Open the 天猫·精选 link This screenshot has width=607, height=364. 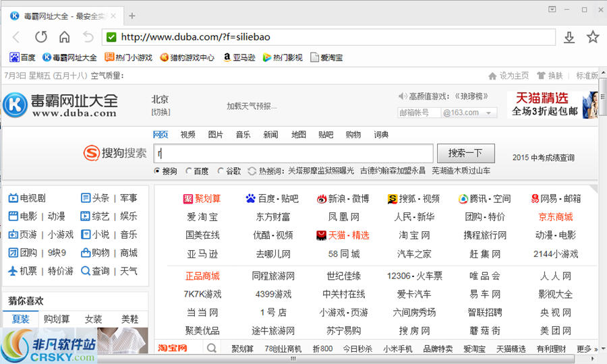343,235
